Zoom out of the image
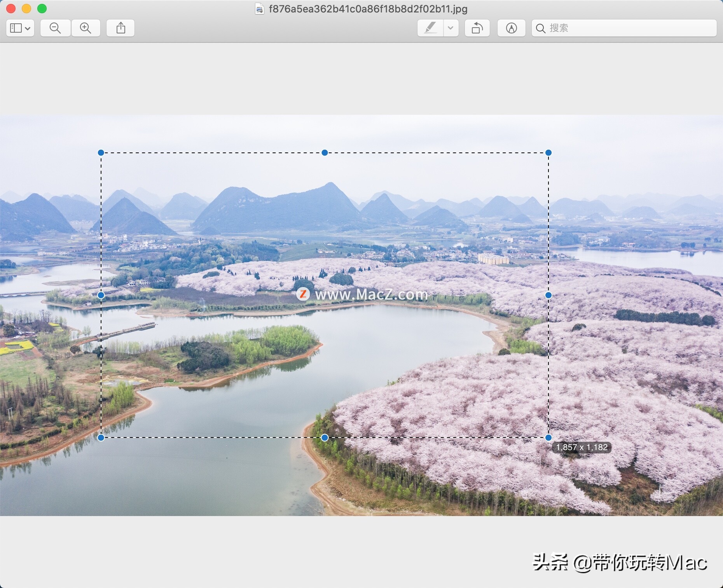 pos(55,28)
